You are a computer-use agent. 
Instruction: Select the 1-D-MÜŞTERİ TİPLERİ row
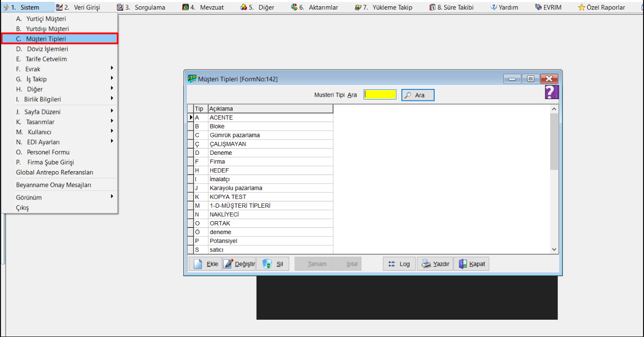(x=260, y=206)
